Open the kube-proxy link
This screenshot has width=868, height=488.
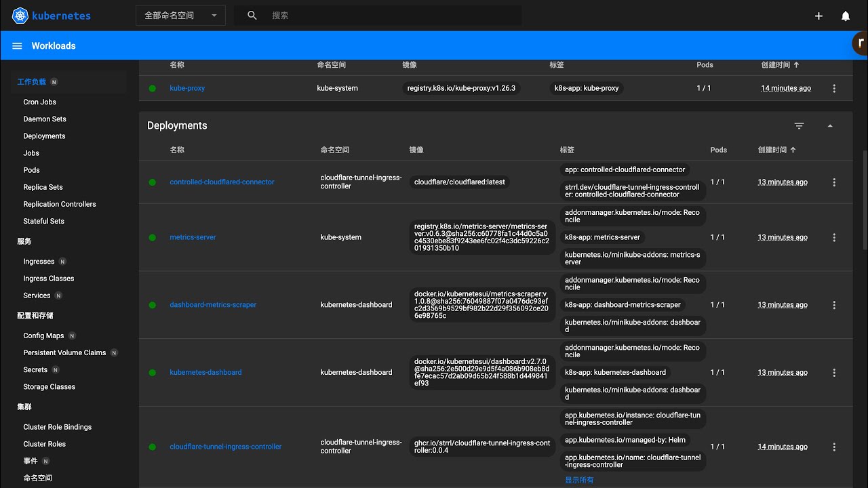point(187,88)
